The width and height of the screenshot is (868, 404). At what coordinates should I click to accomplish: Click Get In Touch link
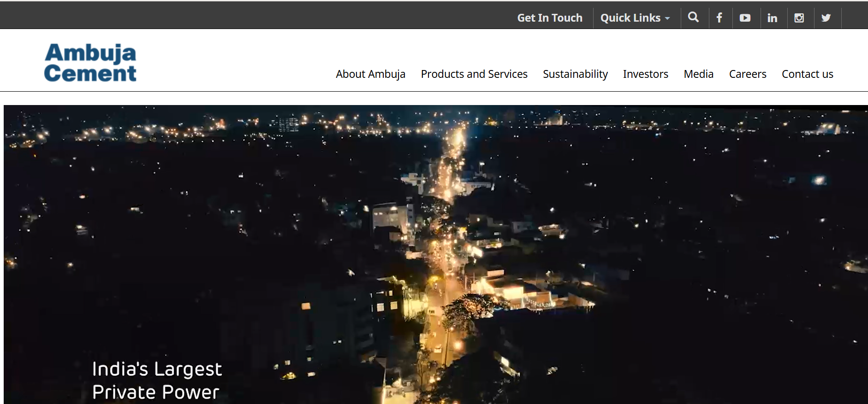point(550,18)
